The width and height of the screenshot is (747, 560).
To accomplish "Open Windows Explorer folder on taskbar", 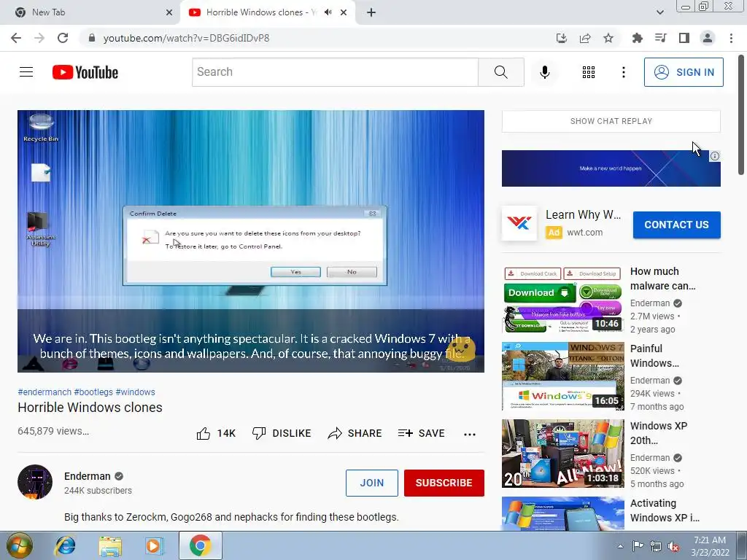I will [x=110, y=545].
